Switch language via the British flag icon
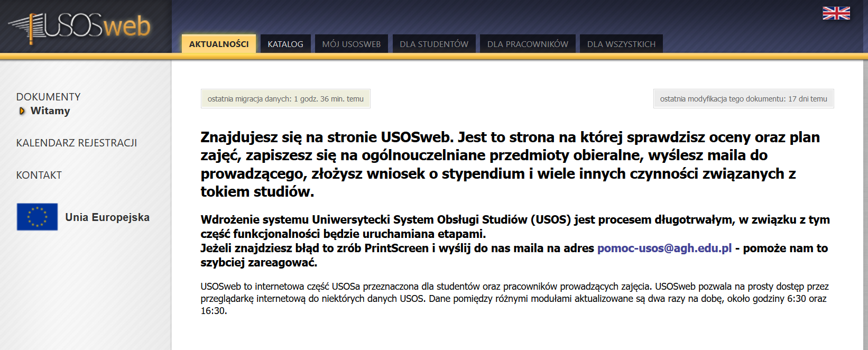The image size is (868, 350). [x=836, y=13]
